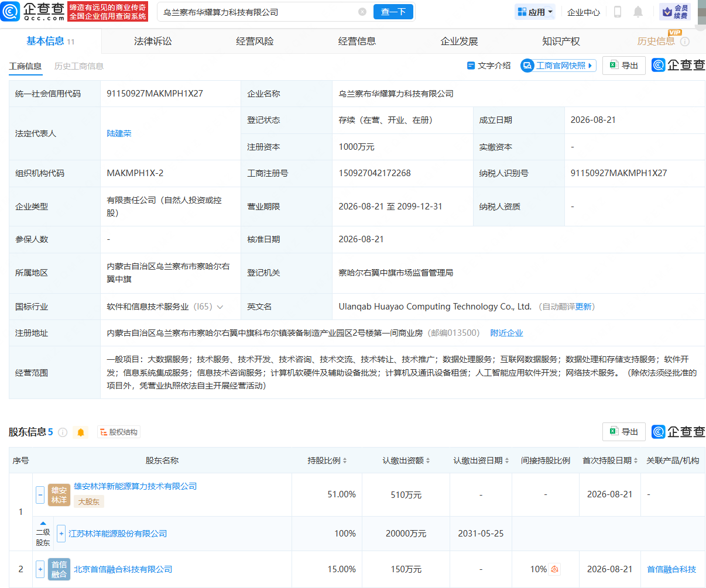Select the 历史工商信息 sub-tab

coord(79,66)
